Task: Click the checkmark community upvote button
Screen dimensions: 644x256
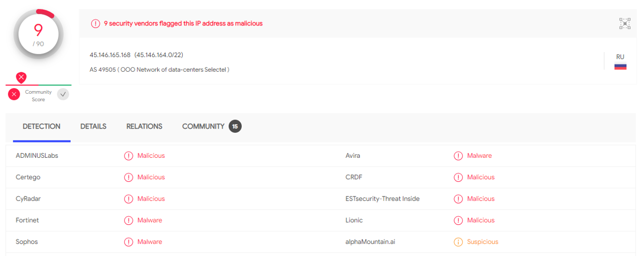Action: point(63,94)
